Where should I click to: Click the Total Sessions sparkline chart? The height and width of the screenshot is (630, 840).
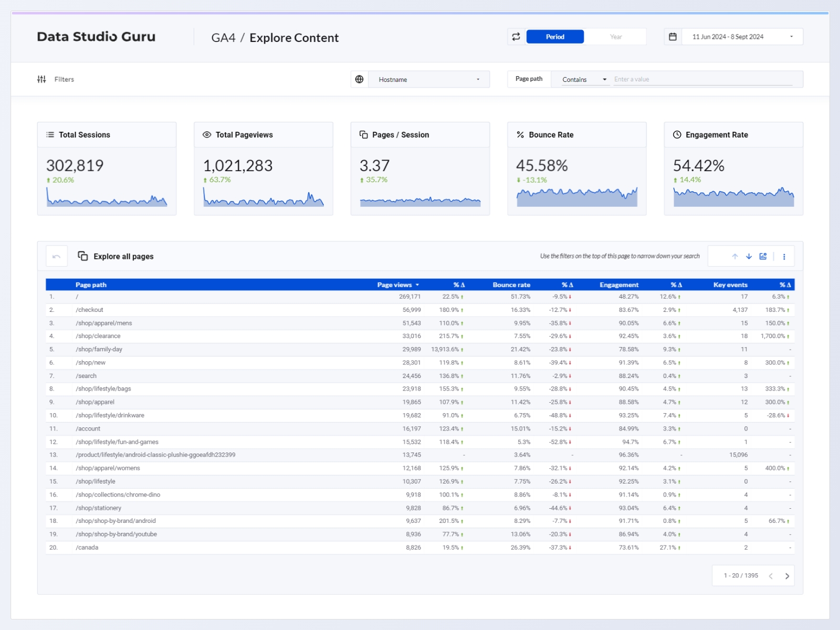[x=107, y=200]
